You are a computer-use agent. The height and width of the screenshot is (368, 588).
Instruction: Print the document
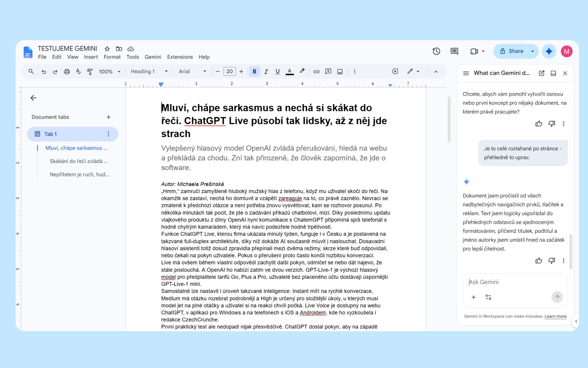(67, 71)
